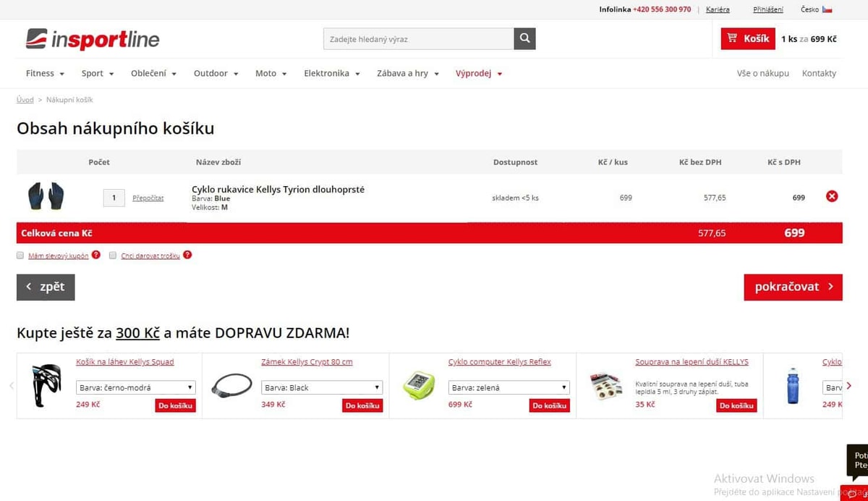The height and width of the screenshot is (501, 868).
Task: Open the Barva: černo-modrá color dropdown
Action: click(136, 387)
